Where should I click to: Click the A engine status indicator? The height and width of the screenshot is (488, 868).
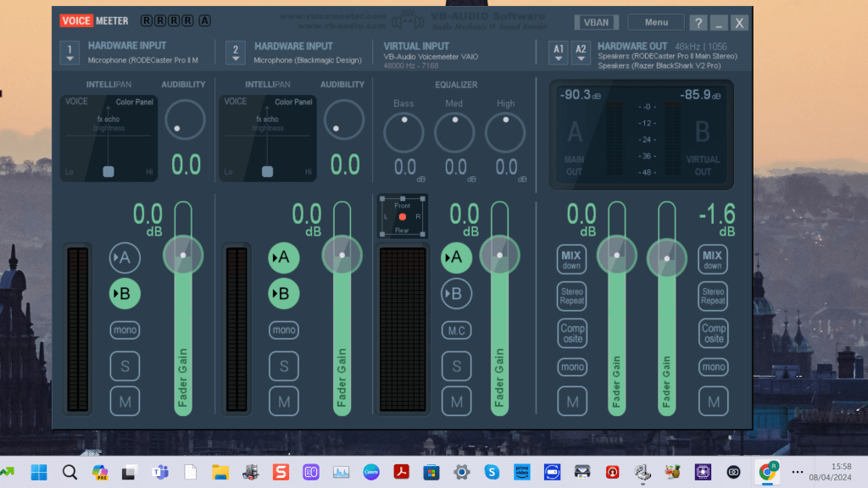(205, 20)
